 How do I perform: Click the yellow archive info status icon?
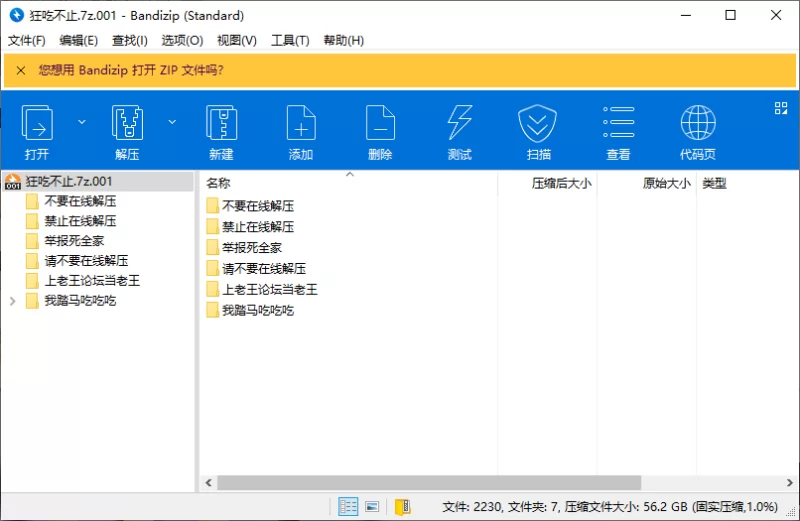coord(403,507)
